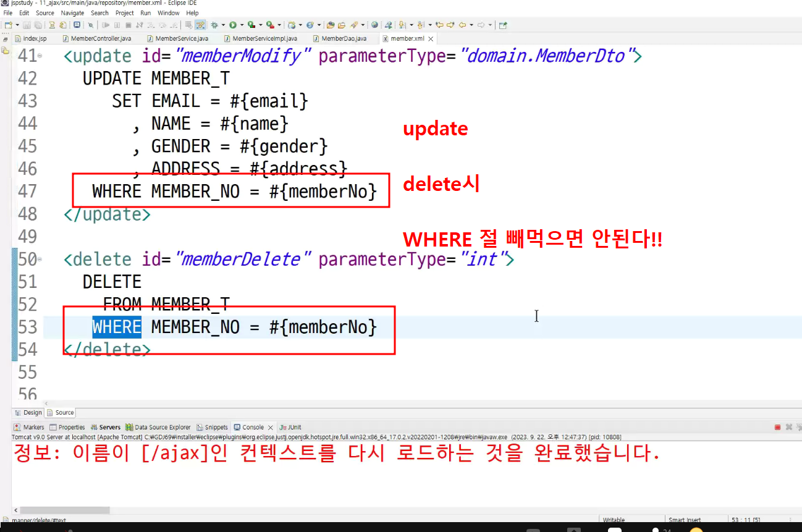The width and height of the screenshot is (802, 532).
Task: Click Remove Launch icon in Console
Action: 789,428
